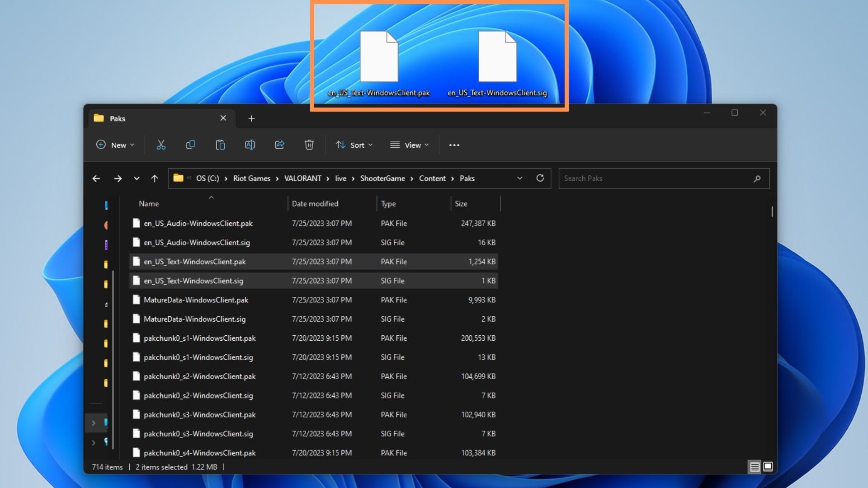
Task: Go back with the left arrow
Action: (x=96, y=178)
